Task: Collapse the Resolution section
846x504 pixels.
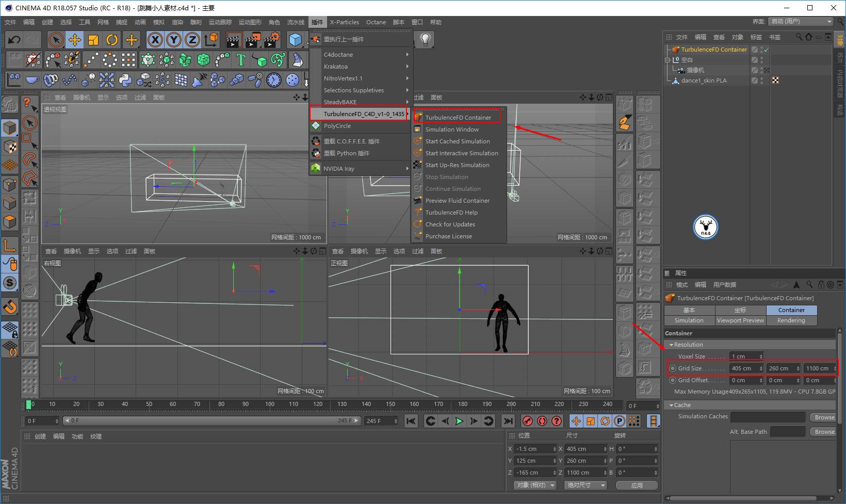Action: [671, 345]
